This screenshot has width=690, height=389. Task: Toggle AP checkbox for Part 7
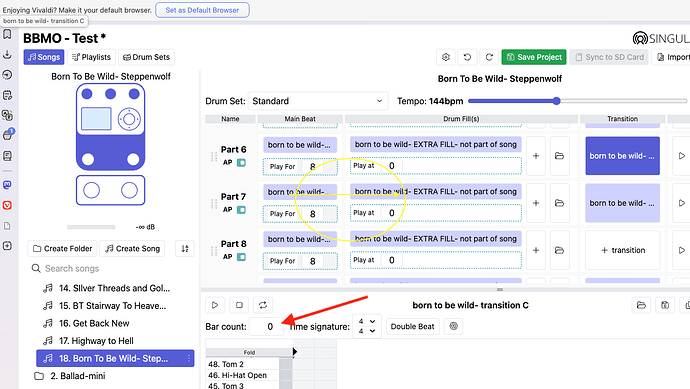click(241, 210)
